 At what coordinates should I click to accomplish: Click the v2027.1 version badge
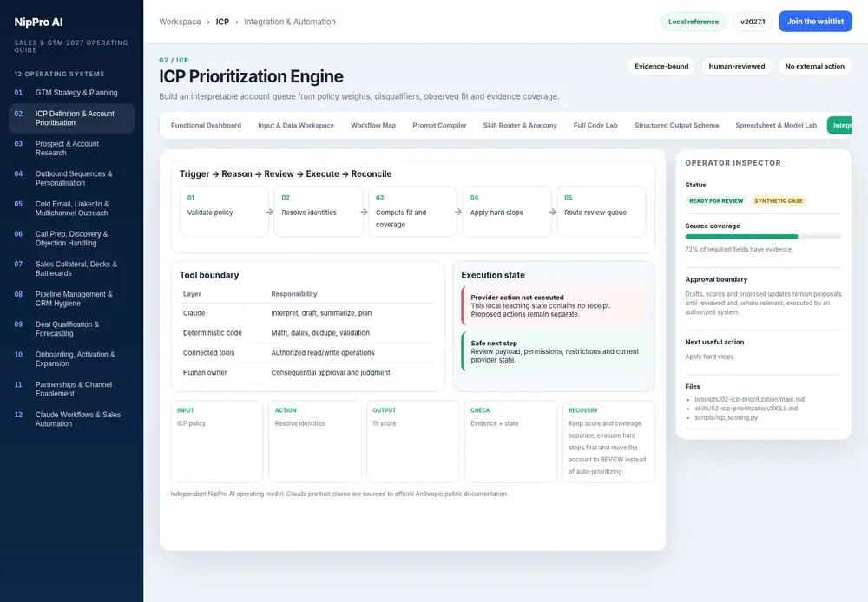coord(753,22)
